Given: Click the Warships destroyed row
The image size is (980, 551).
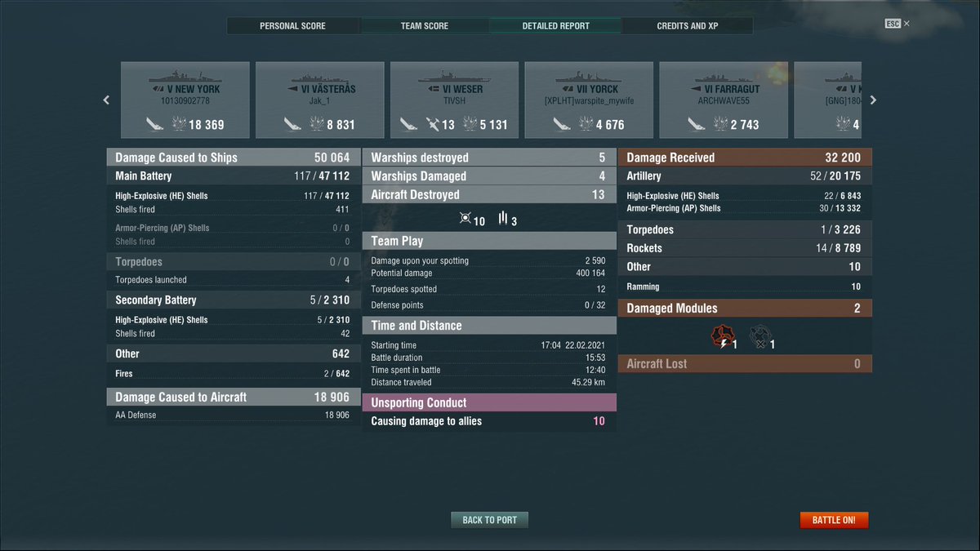Looking at the screenshot, I should (x=489, y=158).
